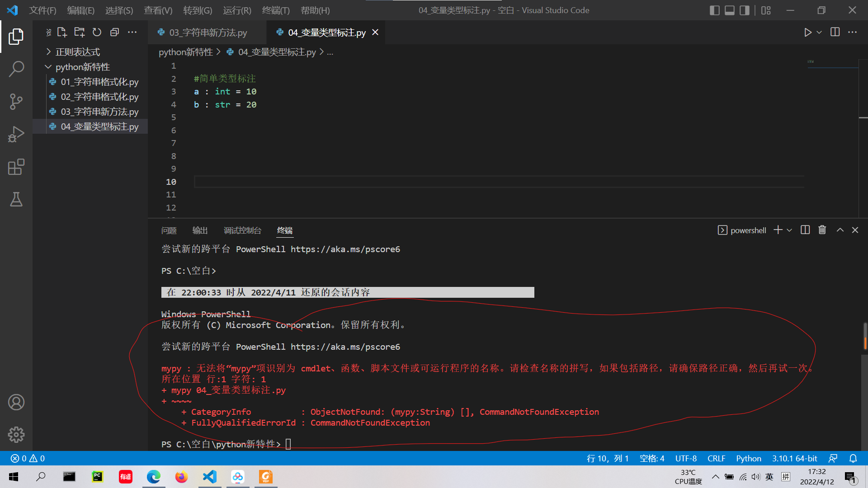This screenshot has width=868, height=488.
Task: Kill the terminal with trash icon
Action: [x=822, y=230]
